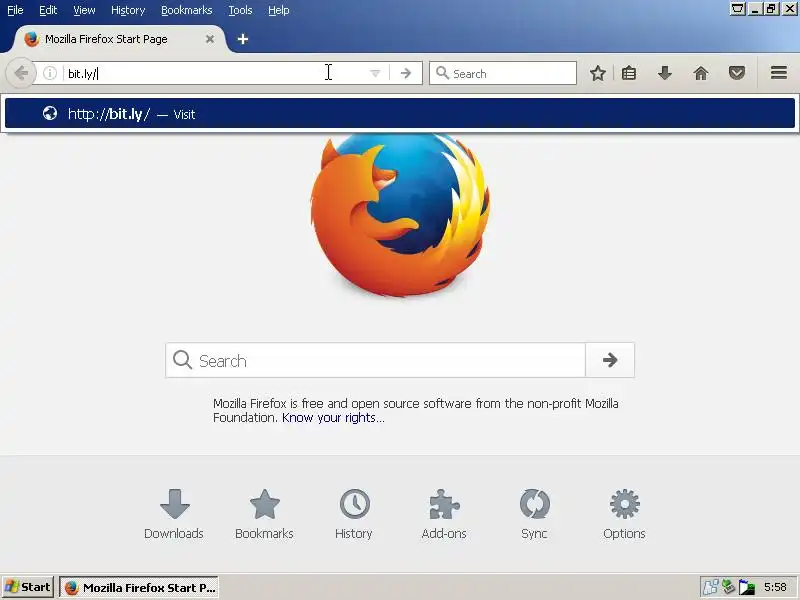
Task: Open the hamburger menu button
Action: point(779,73)
